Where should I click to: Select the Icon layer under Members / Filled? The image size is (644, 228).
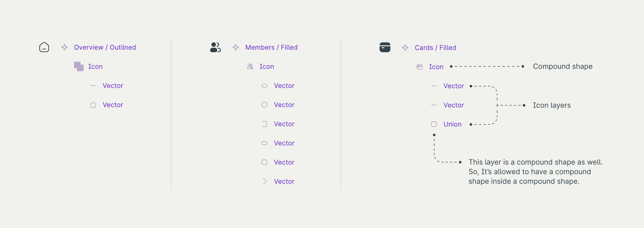click(x=267, y=67)
